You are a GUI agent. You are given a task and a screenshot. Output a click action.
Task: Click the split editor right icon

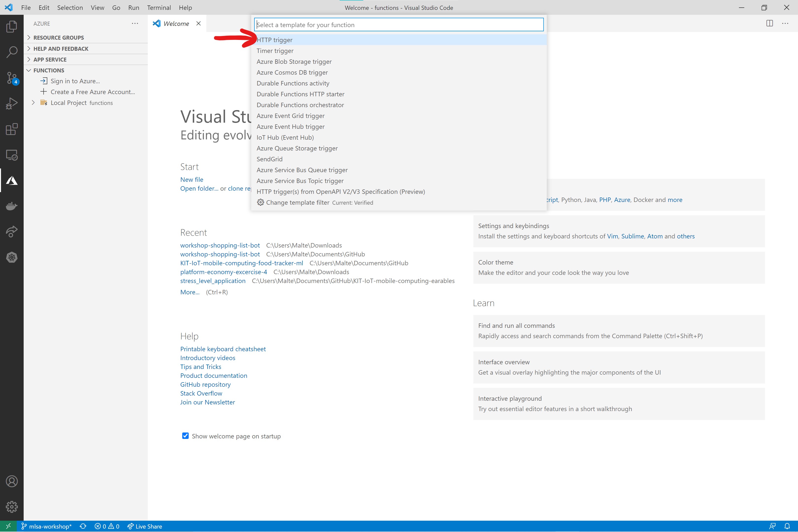[x=769, y=23]
